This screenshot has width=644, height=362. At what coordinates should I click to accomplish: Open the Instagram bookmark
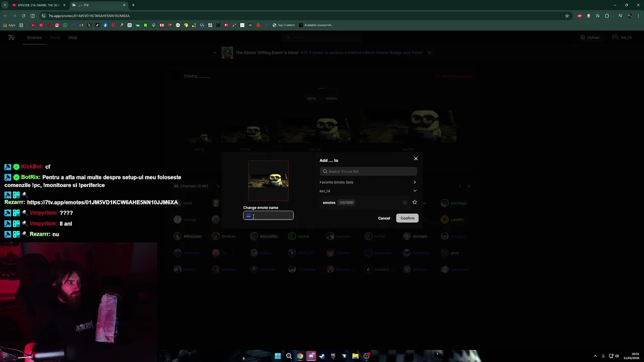coord(57,25)
